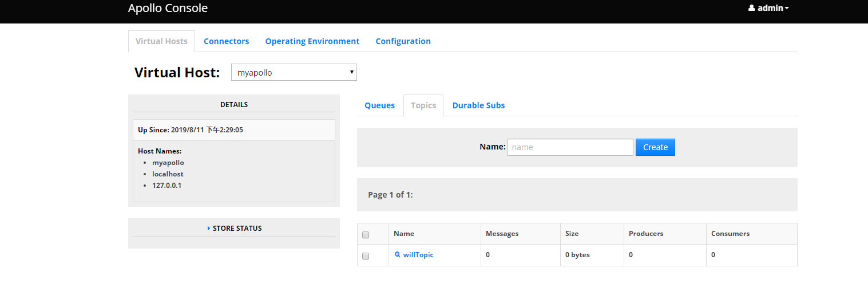Open the Configuration tab
The height and width of the screenshot is (295, 868).
[x=403, y=41]
